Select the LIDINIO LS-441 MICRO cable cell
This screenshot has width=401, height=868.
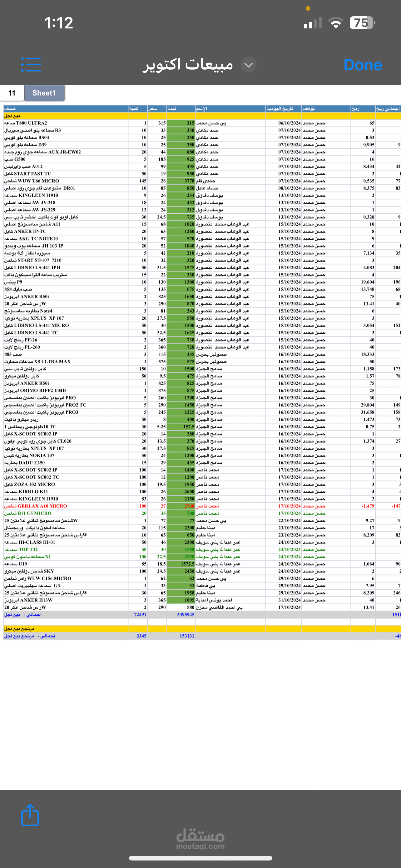pos(66,326)
